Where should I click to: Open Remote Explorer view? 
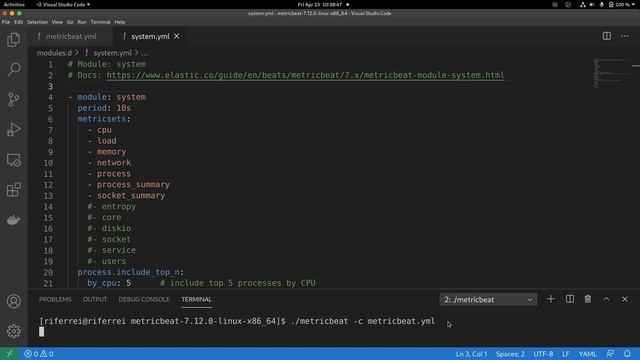(13, 160)
